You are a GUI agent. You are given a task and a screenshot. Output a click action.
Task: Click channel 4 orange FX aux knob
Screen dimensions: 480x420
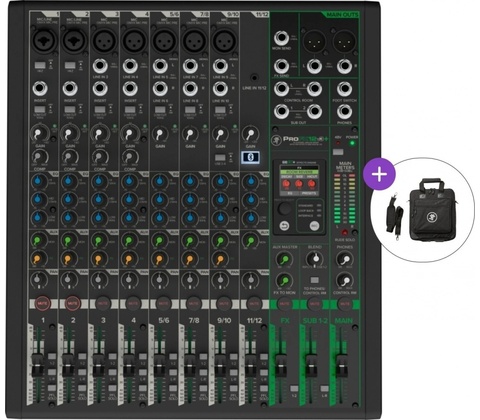(x=129, y=258)
